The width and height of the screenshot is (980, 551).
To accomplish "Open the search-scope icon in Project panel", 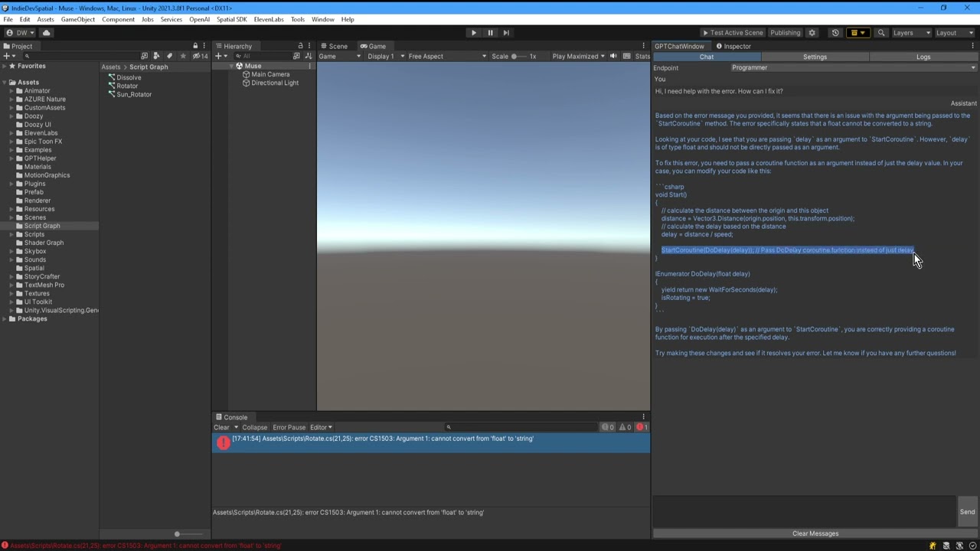I will pyautogui.click(x=144, y=56).
